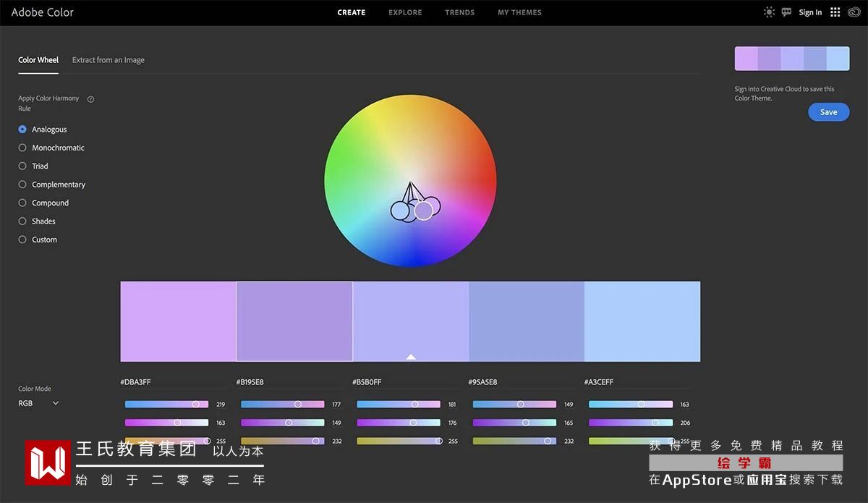This screenshot has height=503, width=868.
Task: Go to the Create tab
Action: tap(352, 12)
